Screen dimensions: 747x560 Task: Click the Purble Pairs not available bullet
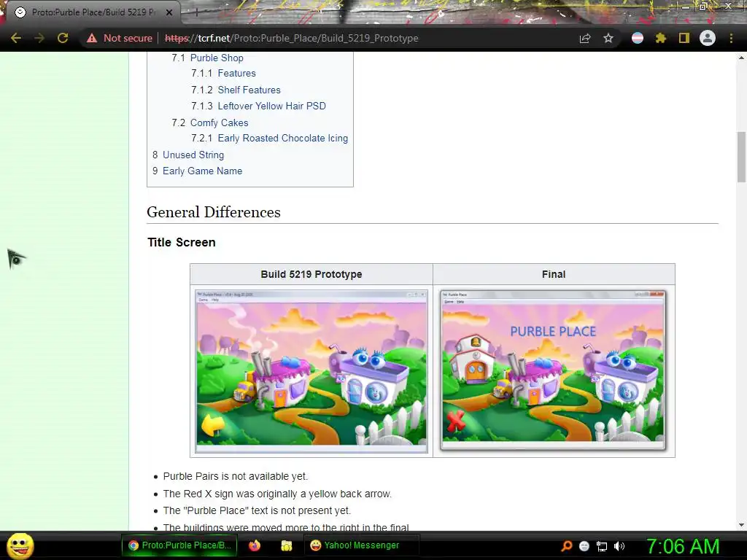(236, 476)
